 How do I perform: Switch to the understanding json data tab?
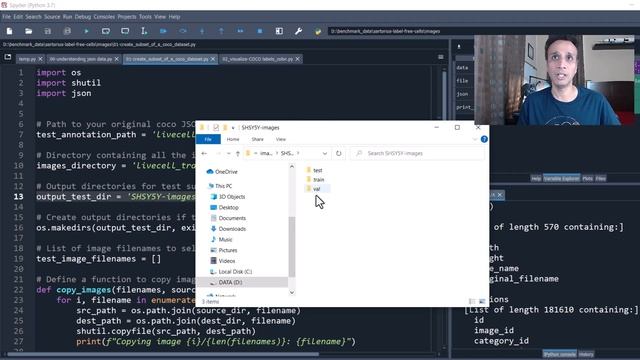pos(80,59)
